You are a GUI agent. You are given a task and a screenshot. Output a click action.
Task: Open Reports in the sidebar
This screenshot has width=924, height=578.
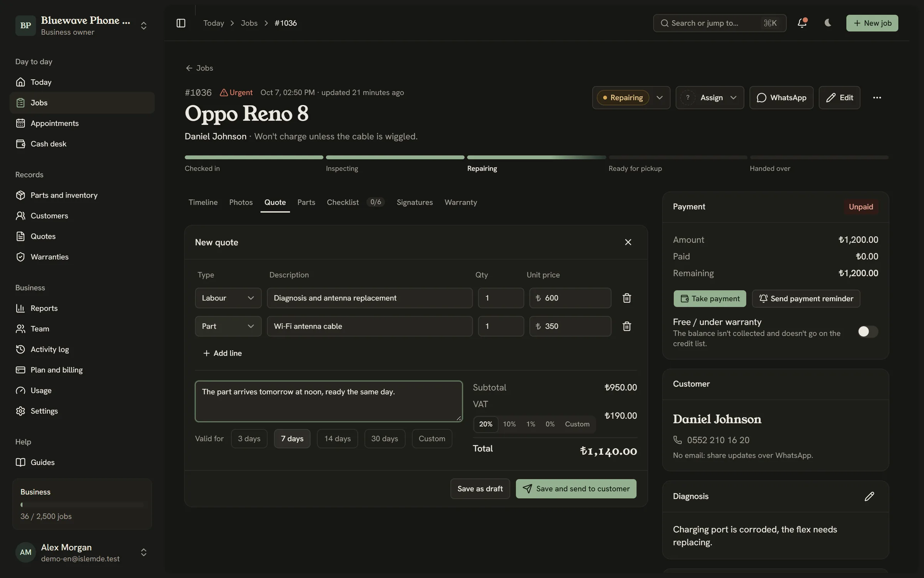click(82, 308)
